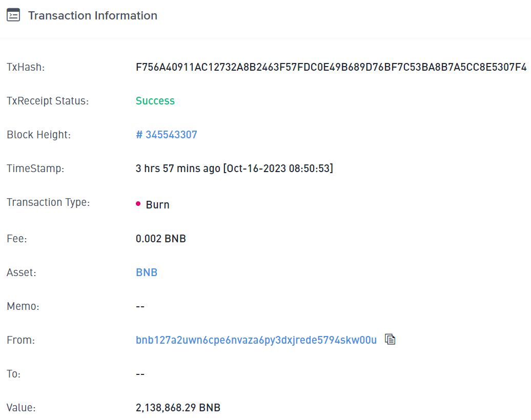531x420 pixels.
Task: Click the Transaction Type label
Action: (48, 202)
